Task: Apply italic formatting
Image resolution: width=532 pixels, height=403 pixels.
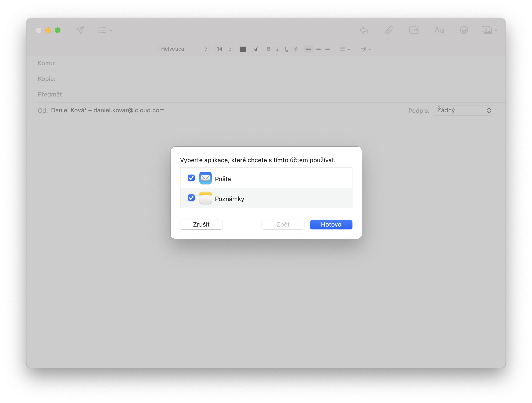Action: coord(278,49)
